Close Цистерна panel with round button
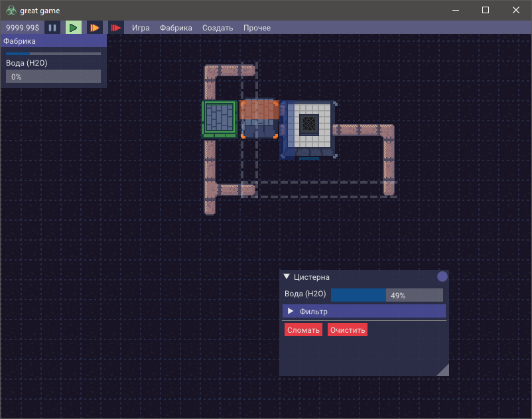 (442, 276)
